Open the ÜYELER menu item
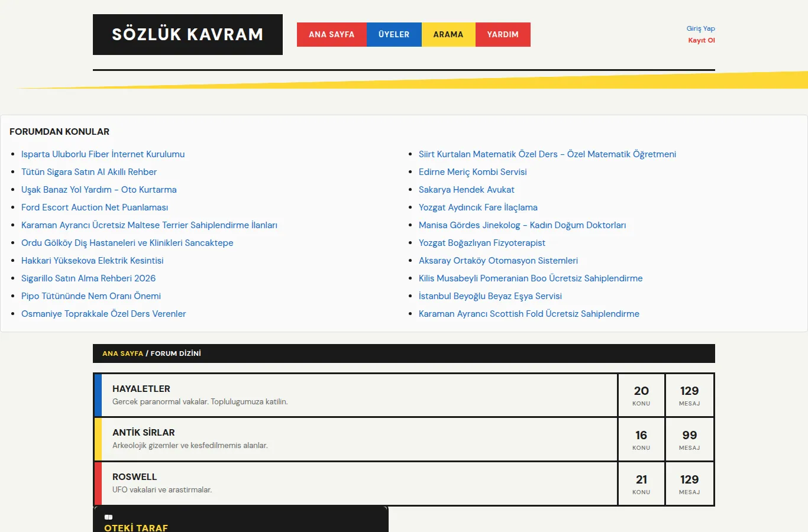Viewport: 808px width, 532px height. 394,34
